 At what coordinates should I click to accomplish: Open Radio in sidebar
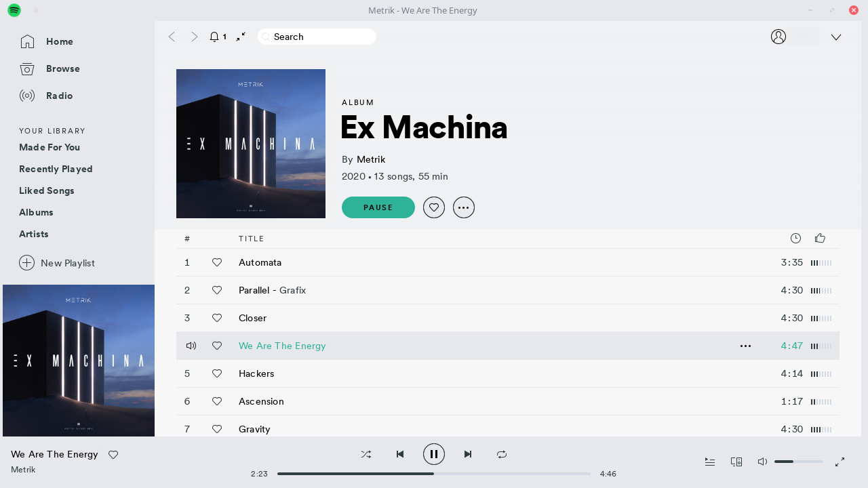coord(46,96)
